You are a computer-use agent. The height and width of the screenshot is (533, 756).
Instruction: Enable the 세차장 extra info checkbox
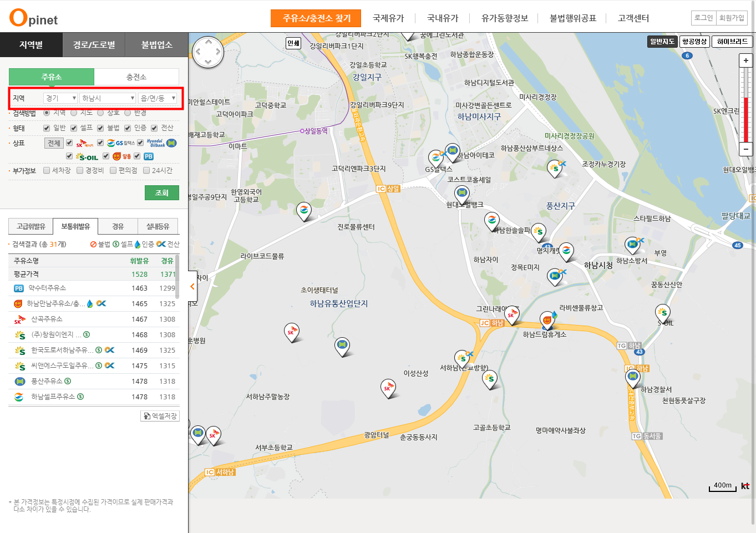(47, 170)
